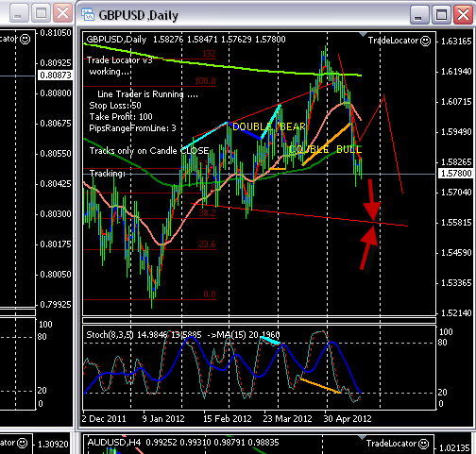Click the Fibonacci 38.2 level label

click(207, 213)
